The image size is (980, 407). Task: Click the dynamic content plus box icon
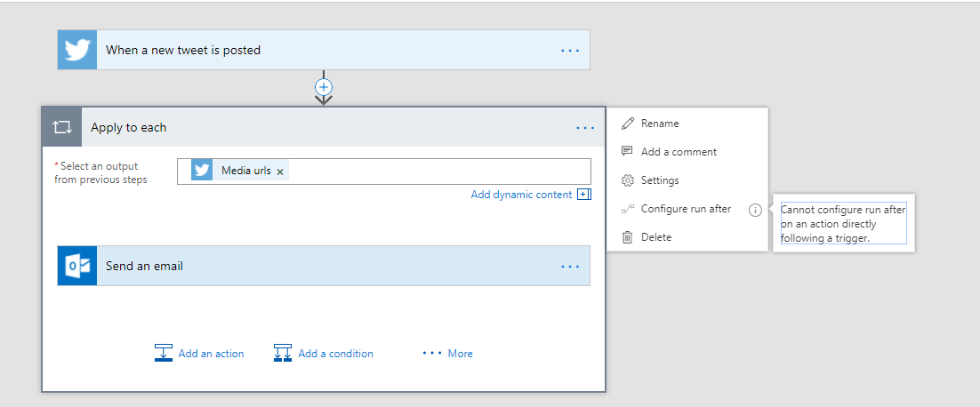[583, 195]
